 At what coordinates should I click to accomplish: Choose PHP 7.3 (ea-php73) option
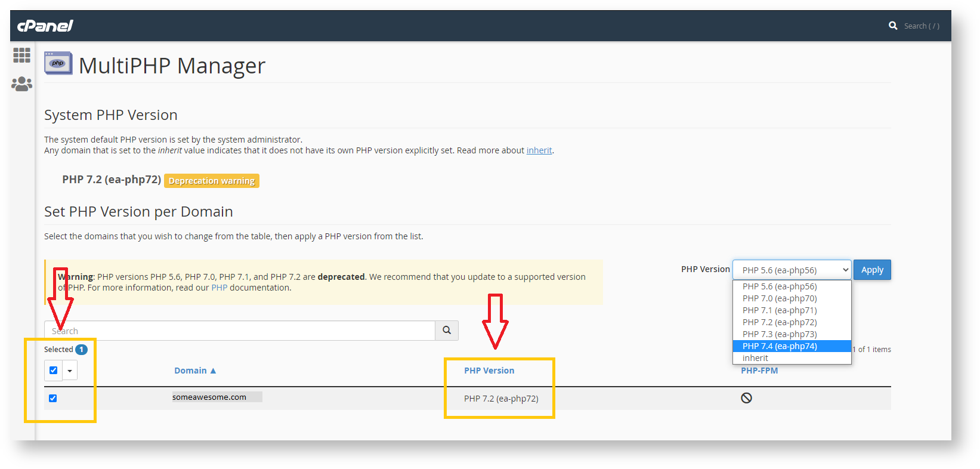point(792,334)
